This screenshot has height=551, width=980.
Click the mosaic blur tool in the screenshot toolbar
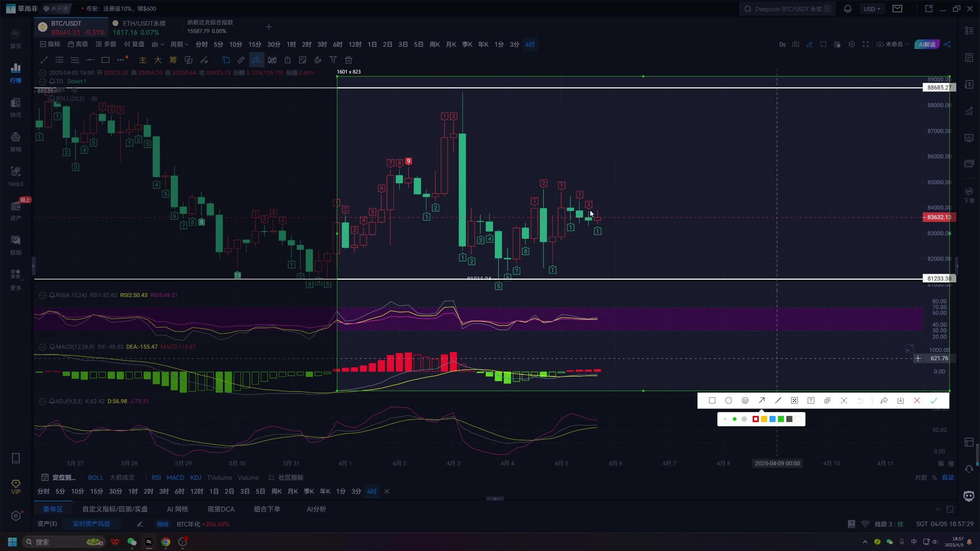(794, 401)
